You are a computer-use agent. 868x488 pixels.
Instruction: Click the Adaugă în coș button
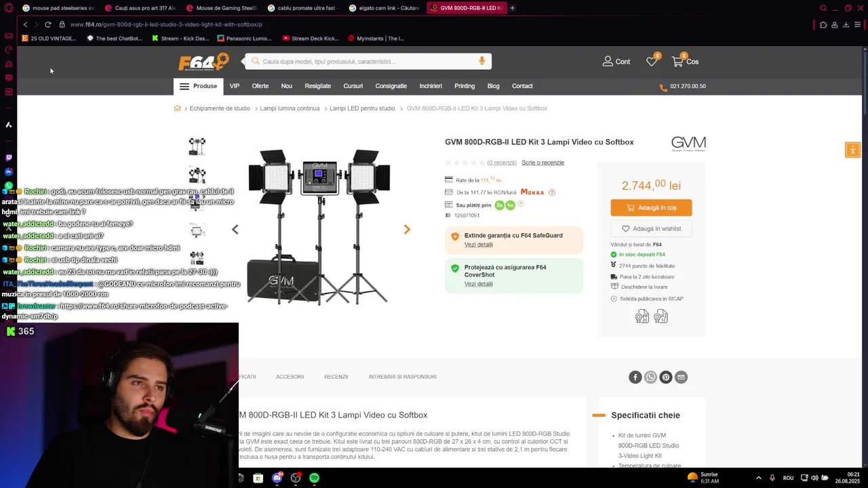point(651,208)
